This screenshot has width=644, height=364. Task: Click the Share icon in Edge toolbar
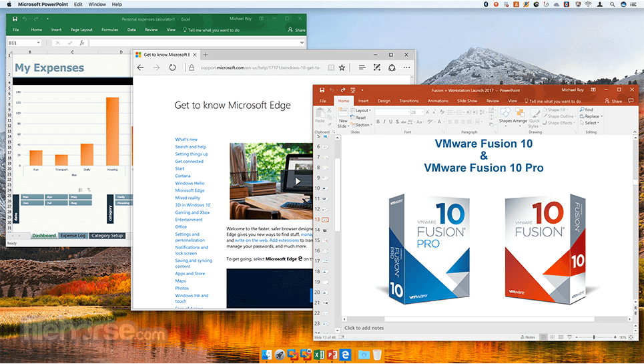[392, 67]
